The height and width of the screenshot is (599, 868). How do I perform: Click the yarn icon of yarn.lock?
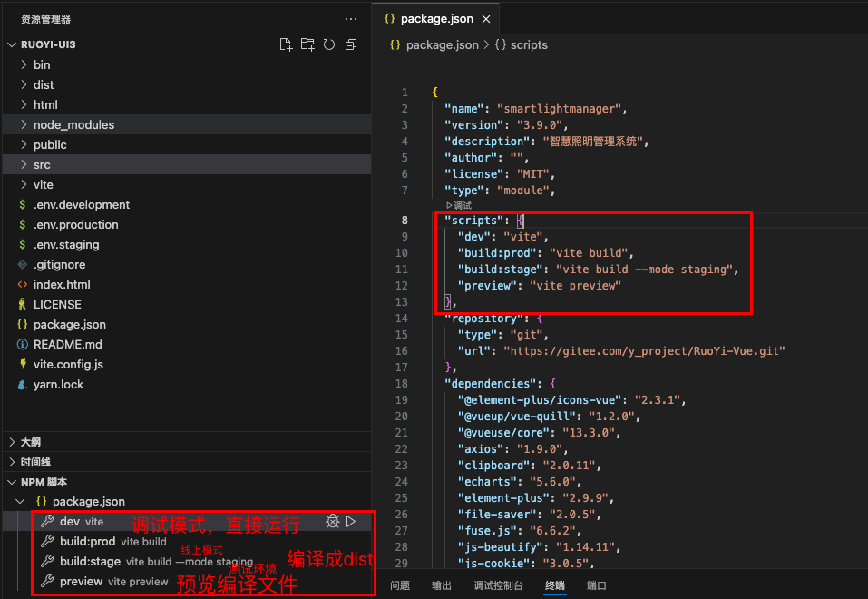(22, 384)
